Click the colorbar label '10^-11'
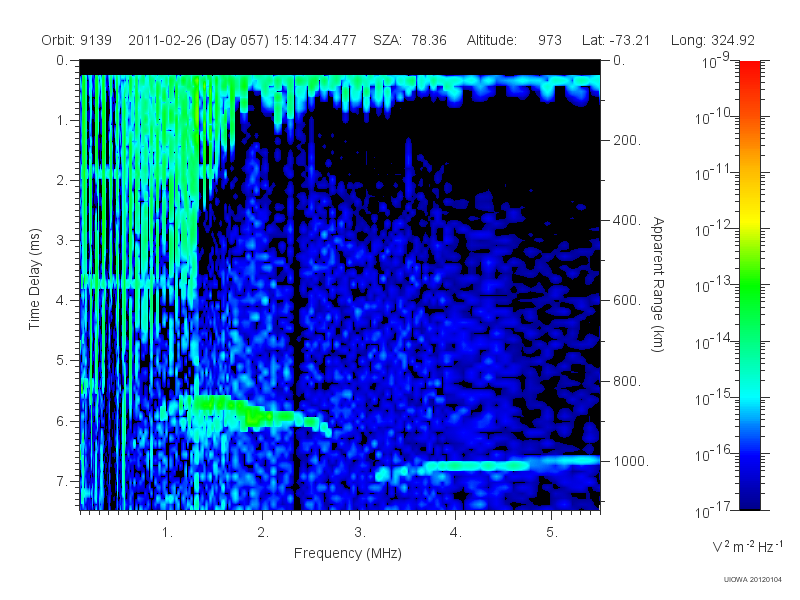This screenshot has height=600, width=800. click(713, 173)
